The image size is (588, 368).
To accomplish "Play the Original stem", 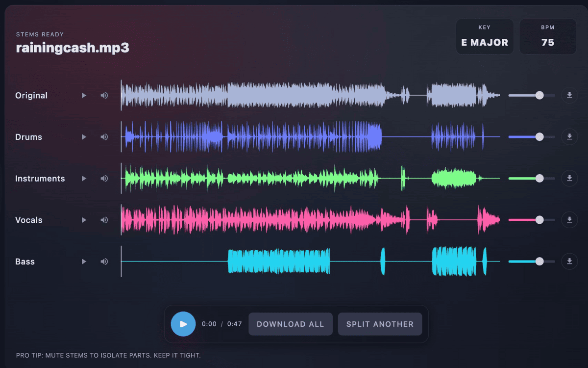I will (84, 95).
